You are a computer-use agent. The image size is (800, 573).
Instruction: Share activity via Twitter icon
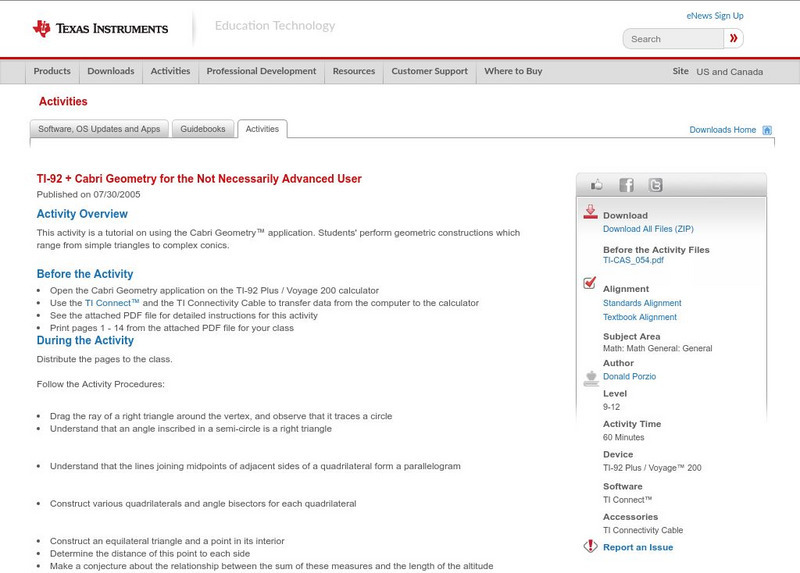pyautogui.click(x=655, y=185)
